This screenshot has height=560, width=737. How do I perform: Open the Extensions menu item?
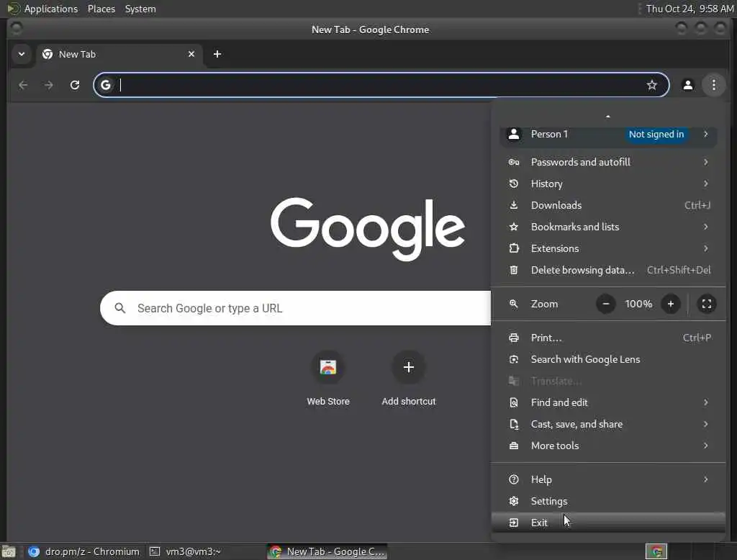607,249
